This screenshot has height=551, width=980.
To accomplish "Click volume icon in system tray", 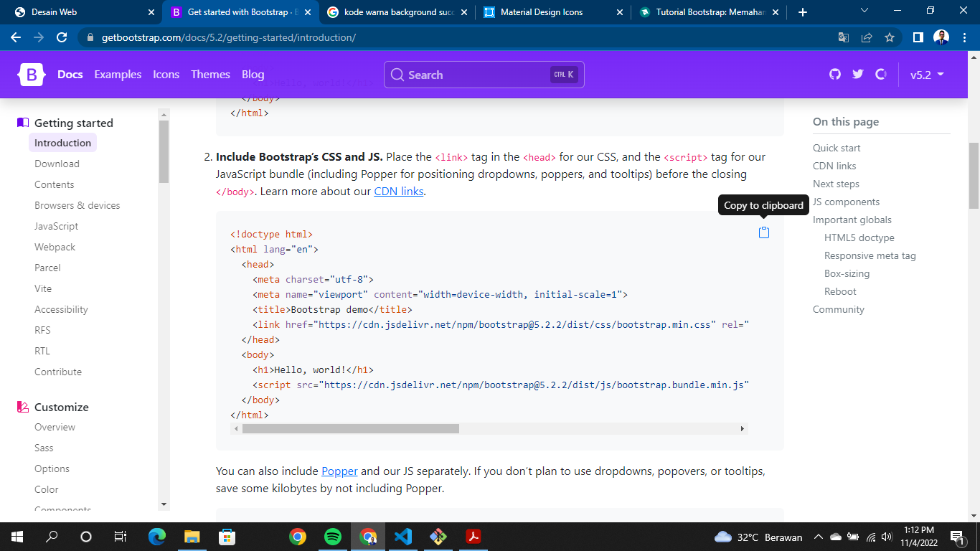I will 887,537.
